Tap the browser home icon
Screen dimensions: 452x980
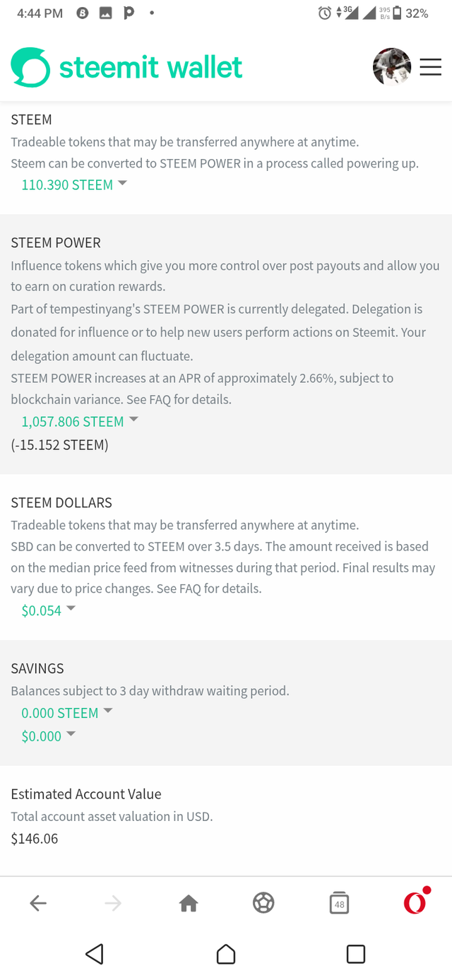[x=189, y=902]
